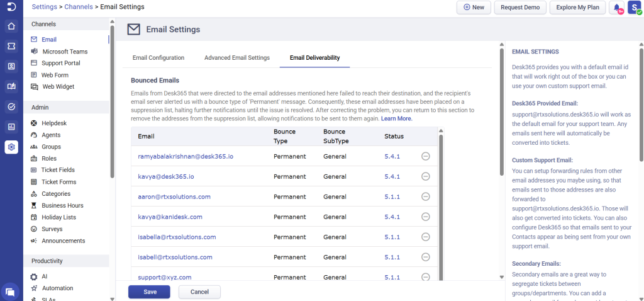Click the Cancel button
The image size is (644, 301).
[199, 292]
